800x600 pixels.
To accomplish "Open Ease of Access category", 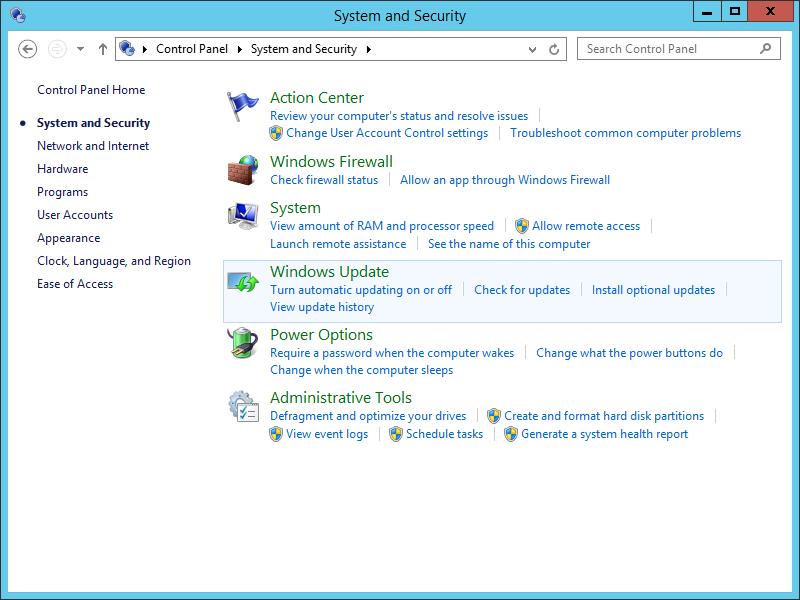I will 74,284.
